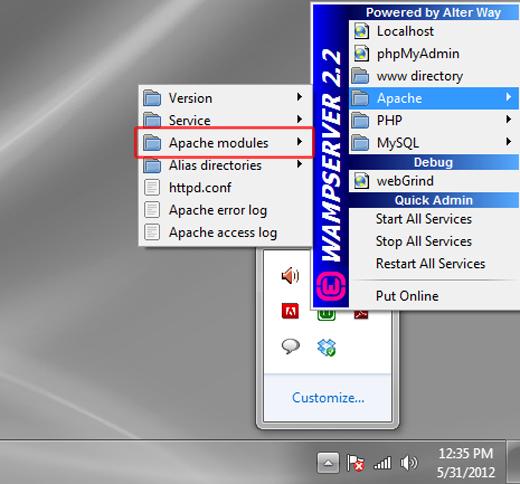The height and width of the screenshot is (484, 520).
Task: Open the Apache access log
Action: [x=224, y=232]
